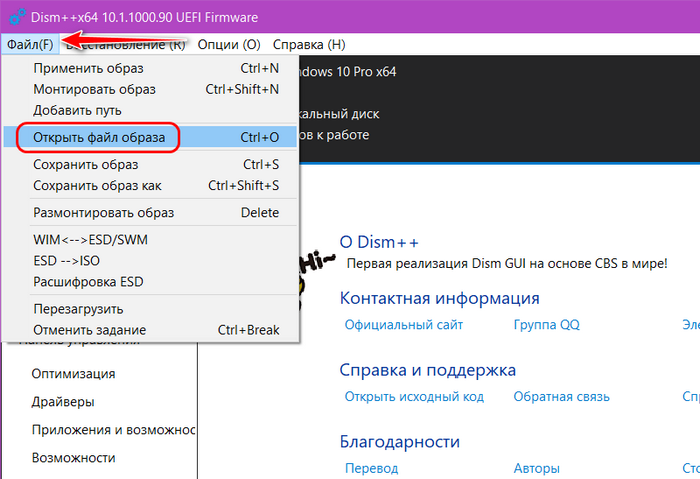
Task: Open the Перевод credits link
Action: click(371, 468)
